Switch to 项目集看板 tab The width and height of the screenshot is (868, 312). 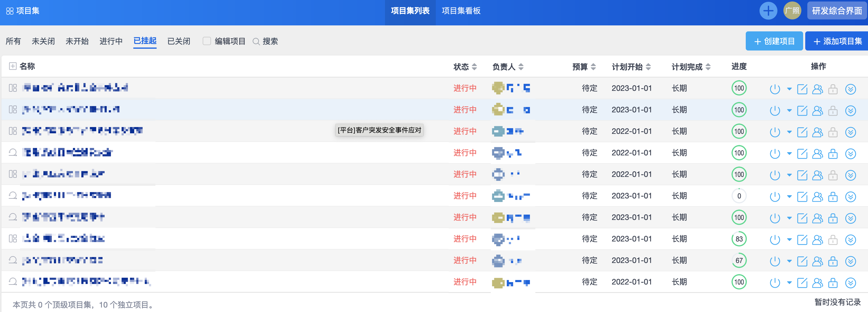pyautogui.click(x=461, y=11)
